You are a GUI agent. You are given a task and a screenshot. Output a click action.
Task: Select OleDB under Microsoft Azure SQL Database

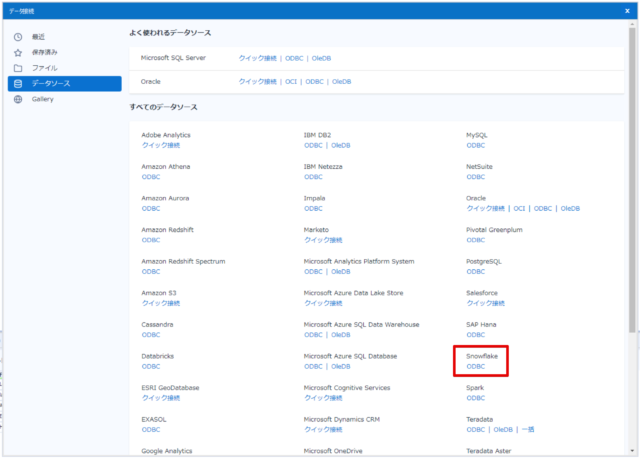(x=341, y=367)
